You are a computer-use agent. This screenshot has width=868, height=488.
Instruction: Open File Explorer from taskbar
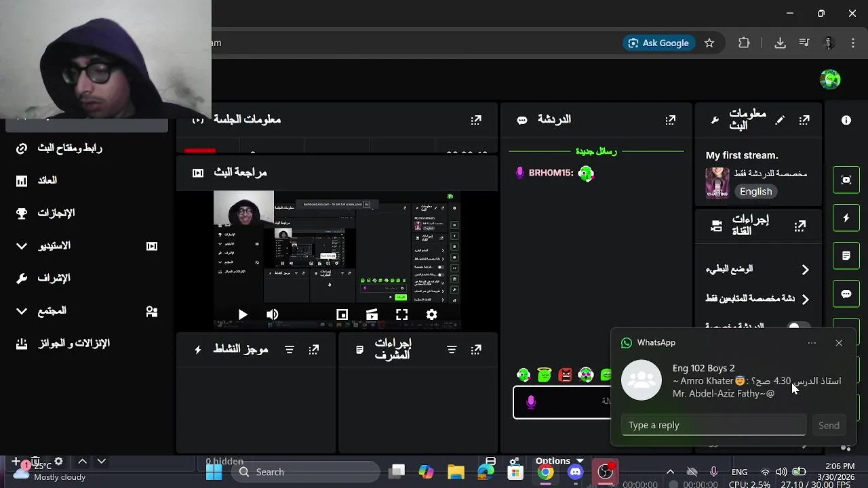click(456, 472)
